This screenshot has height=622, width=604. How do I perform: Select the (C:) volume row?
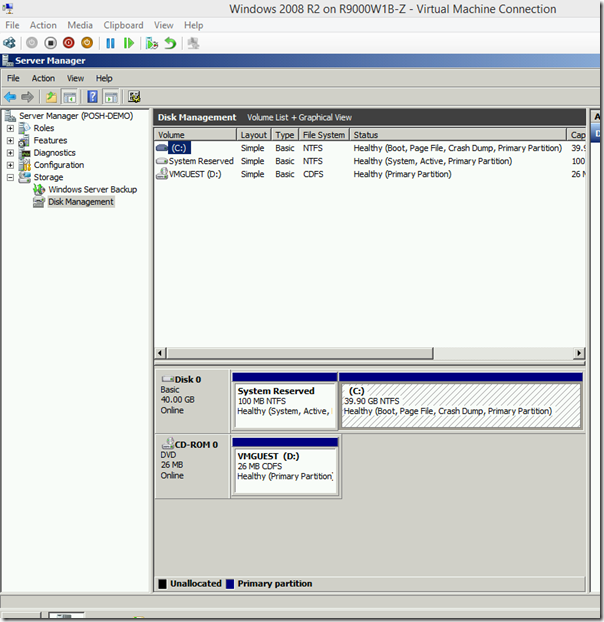point(370,148)
